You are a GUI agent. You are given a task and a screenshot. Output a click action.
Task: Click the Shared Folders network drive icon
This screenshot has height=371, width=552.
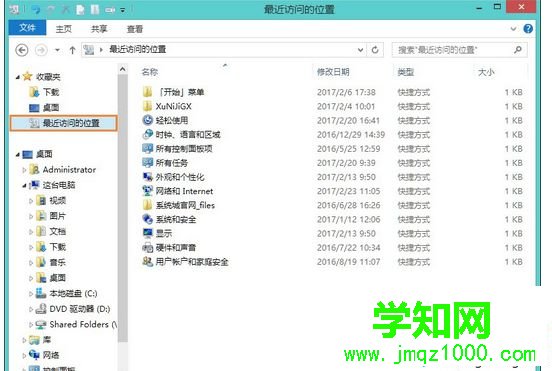click(x=41, y=324)
